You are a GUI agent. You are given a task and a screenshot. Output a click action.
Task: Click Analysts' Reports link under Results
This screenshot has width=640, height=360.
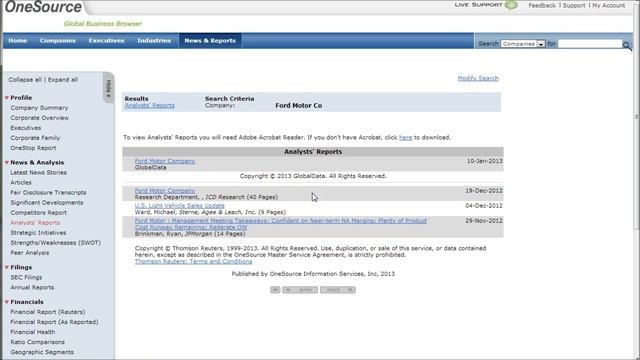tap(149, 105)
